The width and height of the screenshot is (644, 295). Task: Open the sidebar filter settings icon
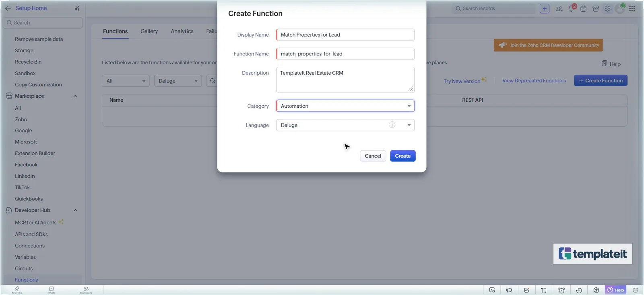tap(77, 8)
